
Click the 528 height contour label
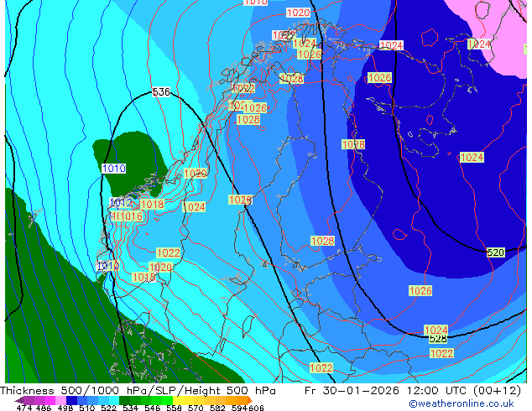[438, 339]
